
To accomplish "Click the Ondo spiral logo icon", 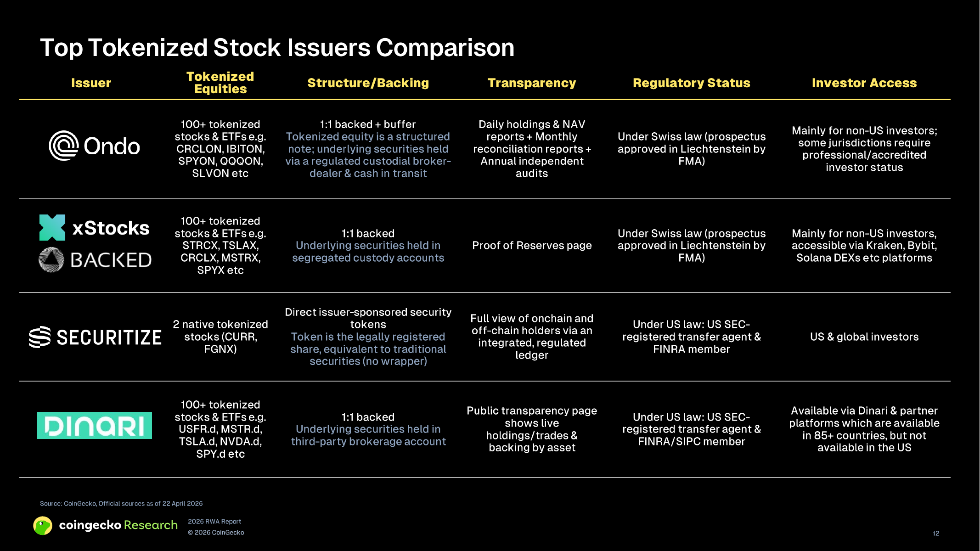I will point(64,146).
